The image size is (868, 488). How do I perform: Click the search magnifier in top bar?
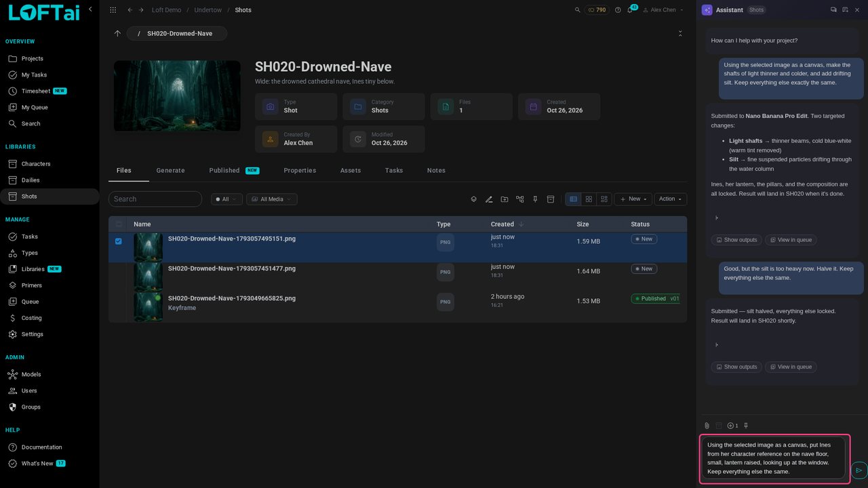point(577,10)
